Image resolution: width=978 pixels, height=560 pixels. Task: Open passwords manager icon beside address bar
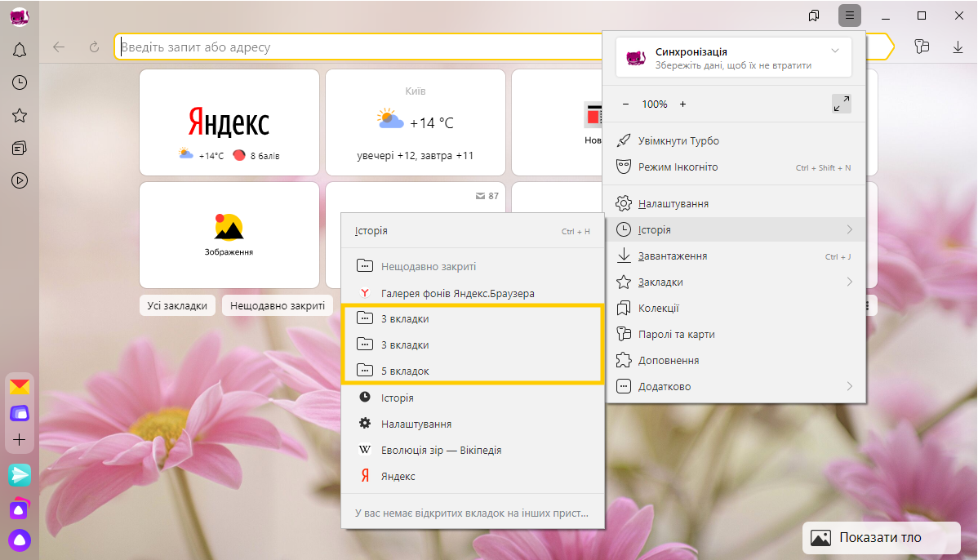[x=922, y=47]
